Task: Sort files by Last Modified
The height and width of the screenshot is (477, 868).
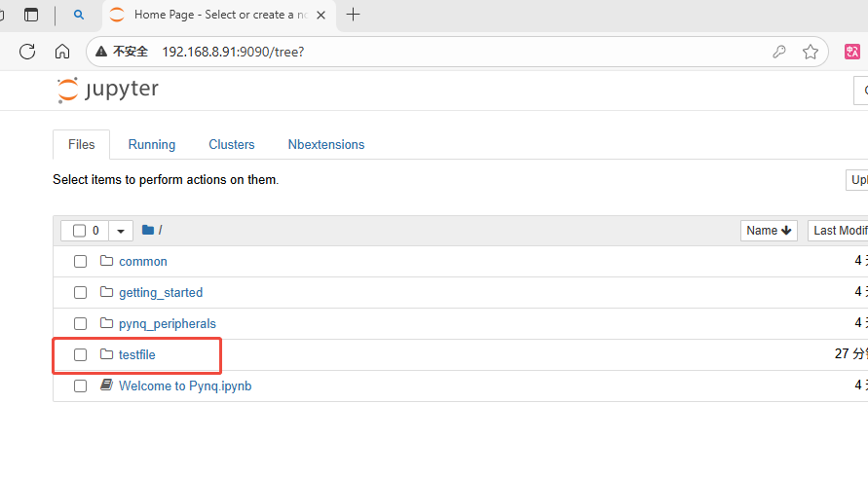Action: [x=840, y=231]
